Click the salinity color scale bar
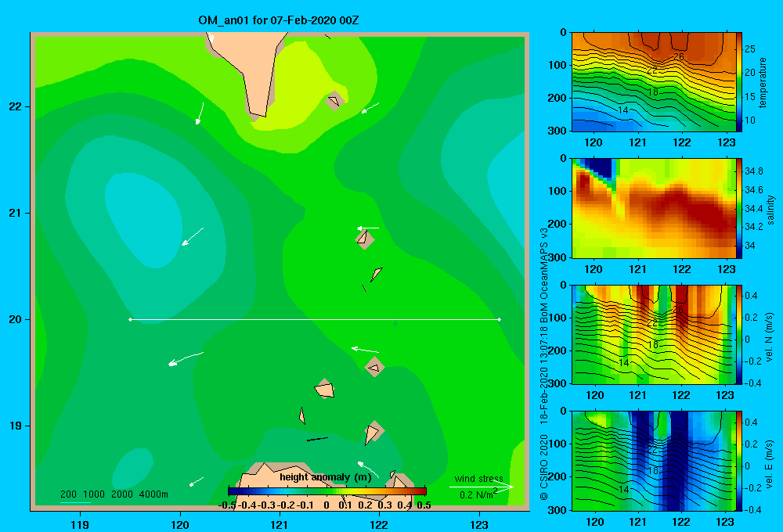This screenshot has height=532, width=783. pyautogui.click(x=739, y=208)
